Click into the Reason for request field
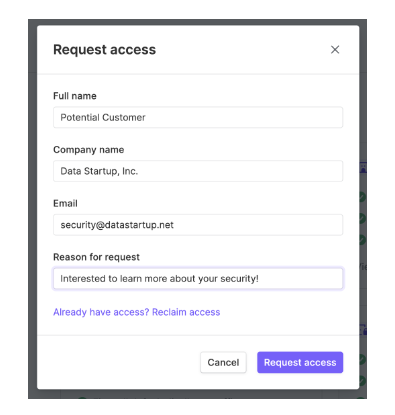Image resolution: width=395 pixels, height=415 pixels. tap(198, 278)
